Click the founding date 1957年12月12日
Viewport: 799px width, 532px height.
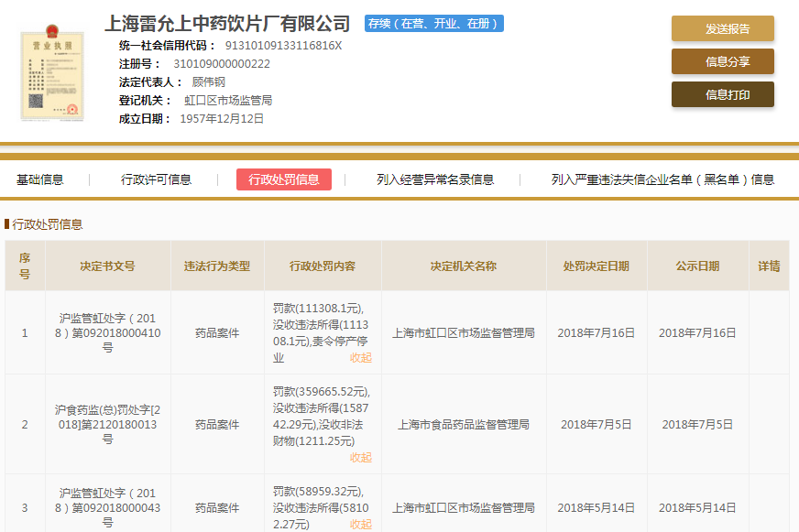(x=222, y=119)
